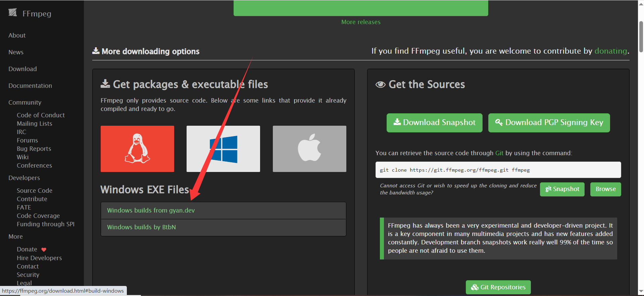The image size is (644, 296).
Task: Open the FATE link
Action: click(24, 207)
